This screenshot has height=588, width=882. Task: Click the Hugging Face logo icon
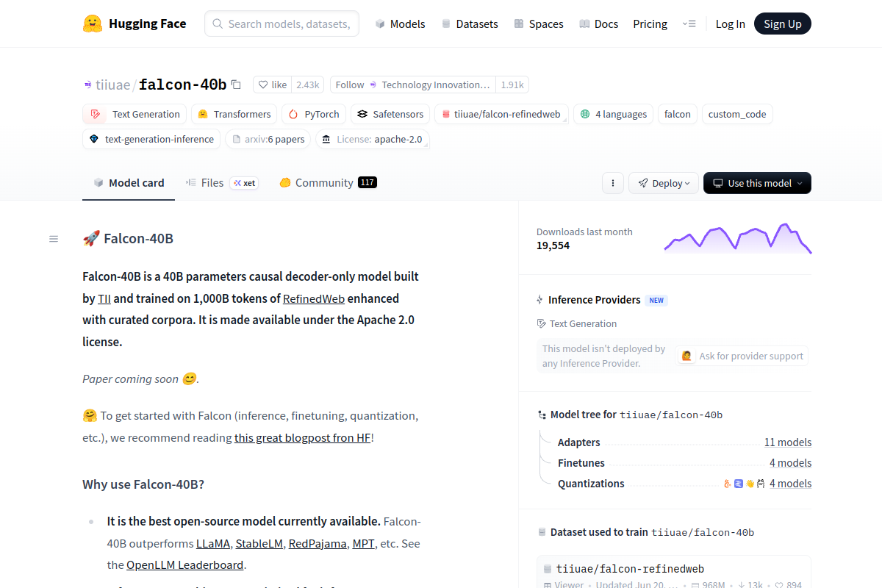pos(93,24)
